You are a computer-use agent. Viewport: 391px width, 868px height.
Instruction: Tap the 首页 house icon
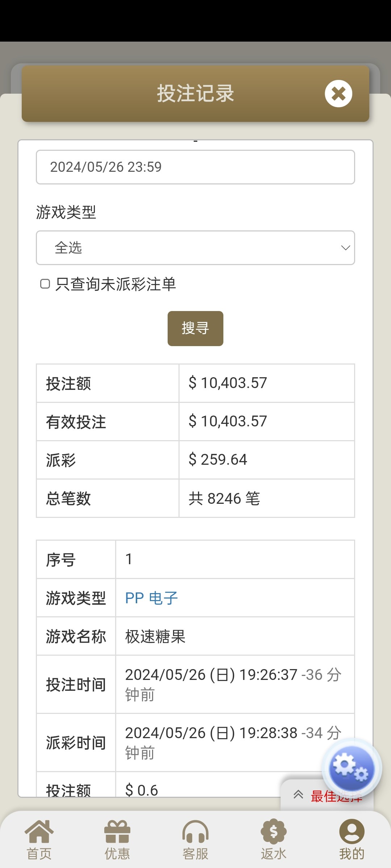39,831
